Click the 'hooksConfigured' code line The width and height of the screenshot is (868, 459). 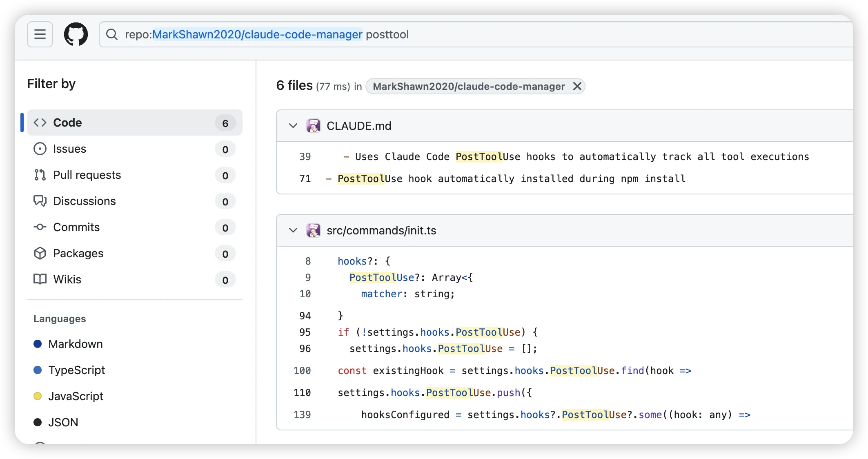[x=556, y=415]
